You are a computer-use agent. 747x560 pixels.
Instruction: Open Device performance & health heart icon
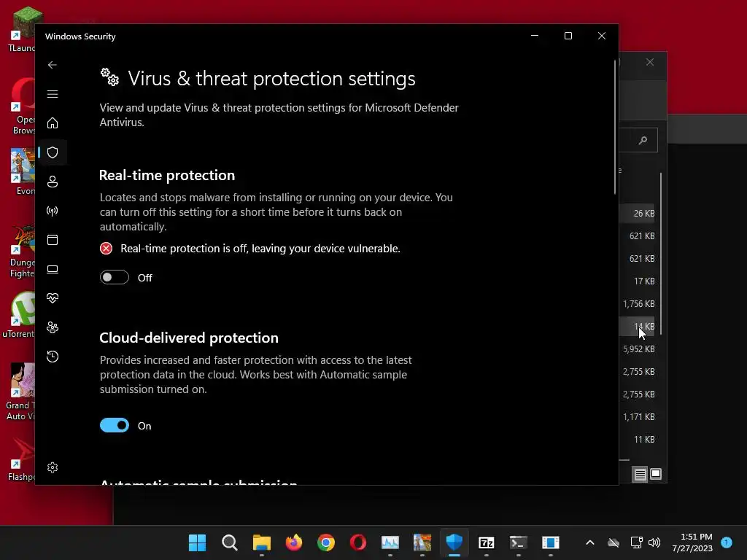point(53,298)
